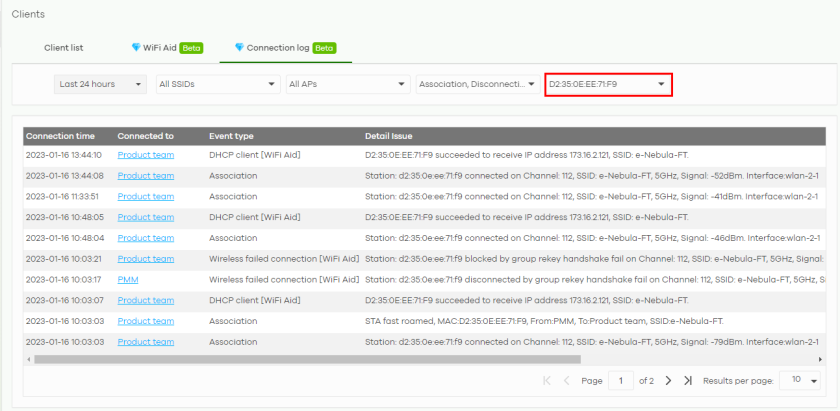
Task: Go to first page of results
Action: pos(546,381)
